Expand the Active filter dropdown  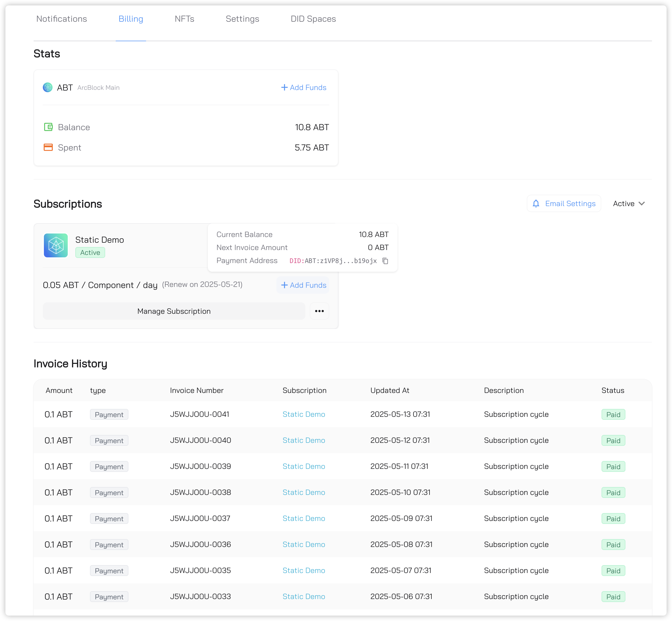[624, 204]
